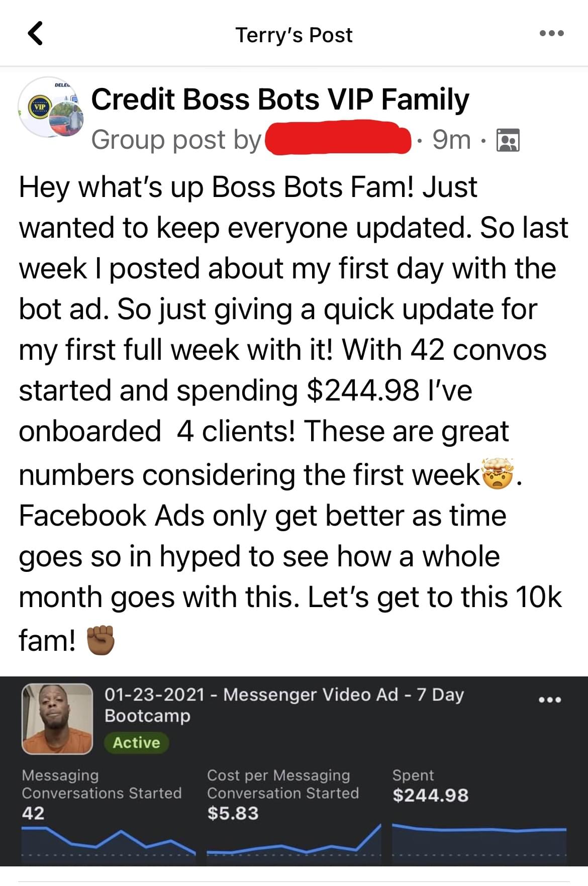588x886 pixels.
Task: Open Credit Boss Bots VIP Family group
Action: [x=280, y=99]
